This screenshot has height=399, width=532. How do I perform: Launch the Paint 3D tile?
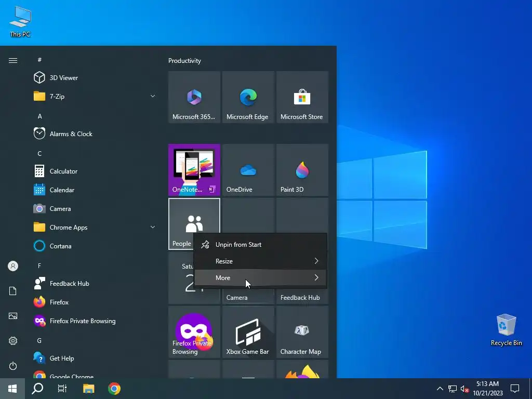(x=302, y=170)
